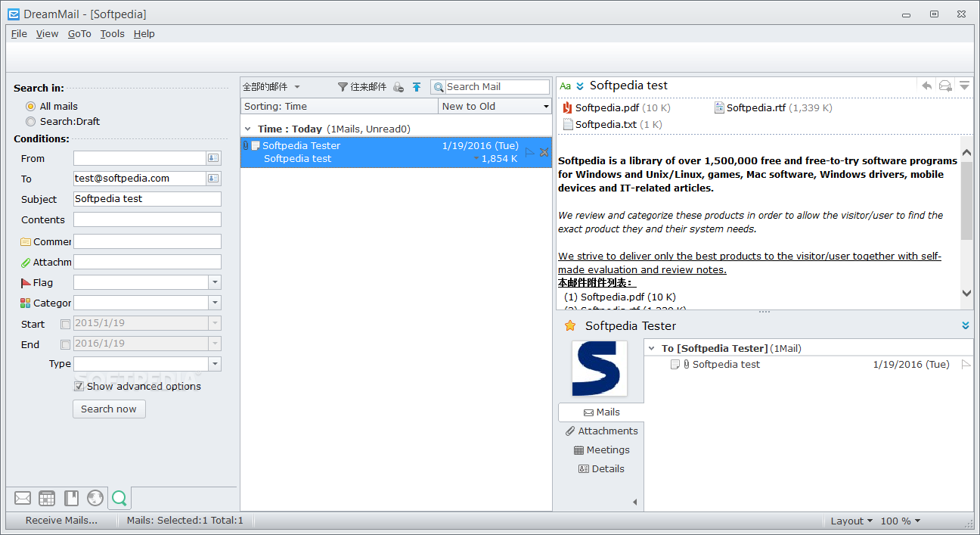Open the Tools menu

click(113, 33)
